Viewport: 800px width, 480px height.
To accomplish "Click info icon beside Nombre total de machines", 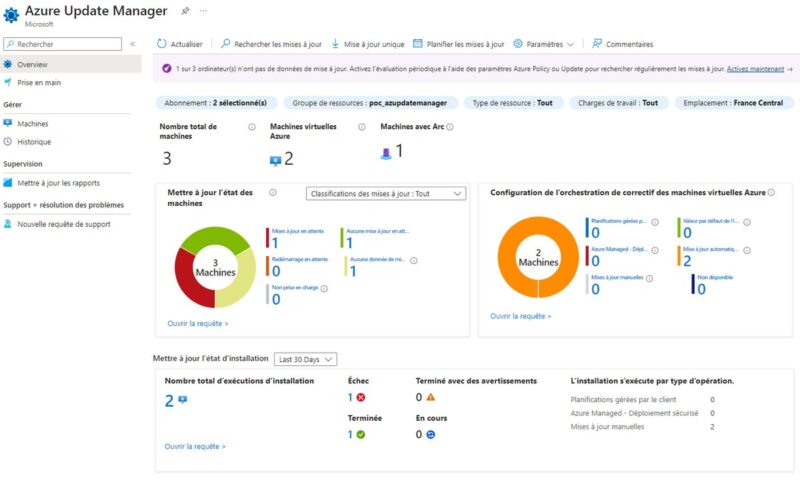I will (x=252, y=127).
